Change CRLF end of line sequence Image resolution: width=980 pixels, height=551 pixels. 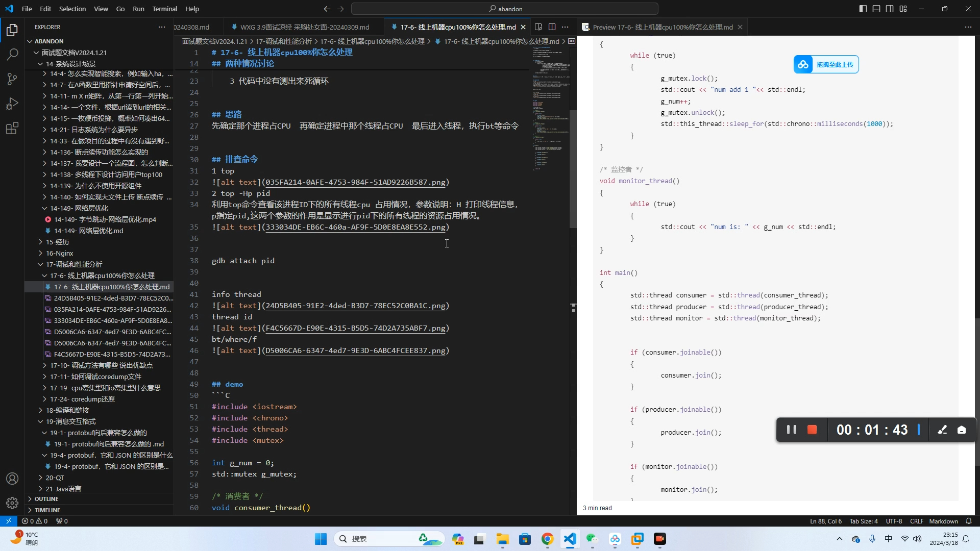pyautogui.click(x=917, y=521)
